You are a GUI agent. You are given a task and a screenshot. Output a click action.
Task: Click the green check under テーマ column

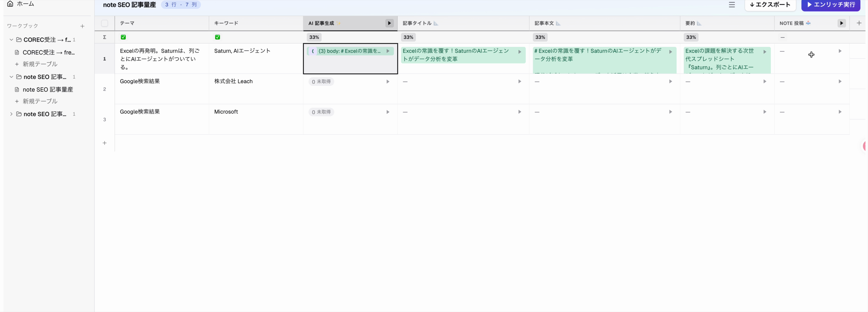point(123,37)
